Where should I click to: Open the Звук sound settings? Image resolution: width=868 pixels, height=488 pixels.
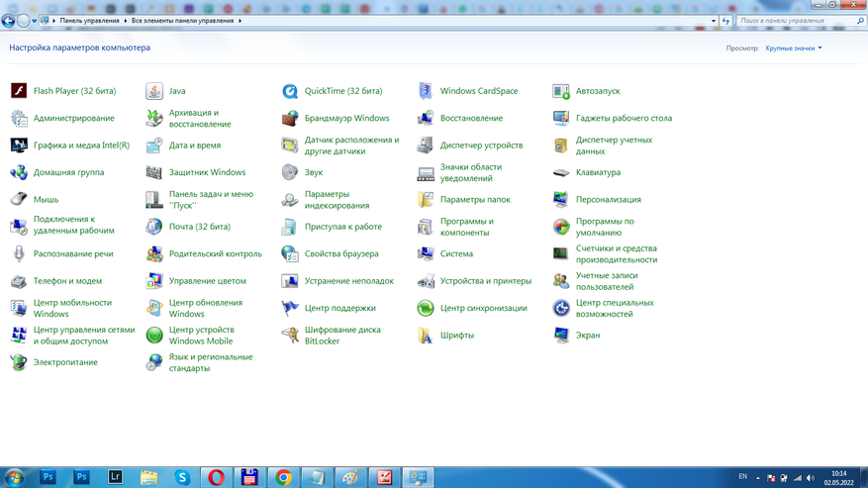point(314,172)
